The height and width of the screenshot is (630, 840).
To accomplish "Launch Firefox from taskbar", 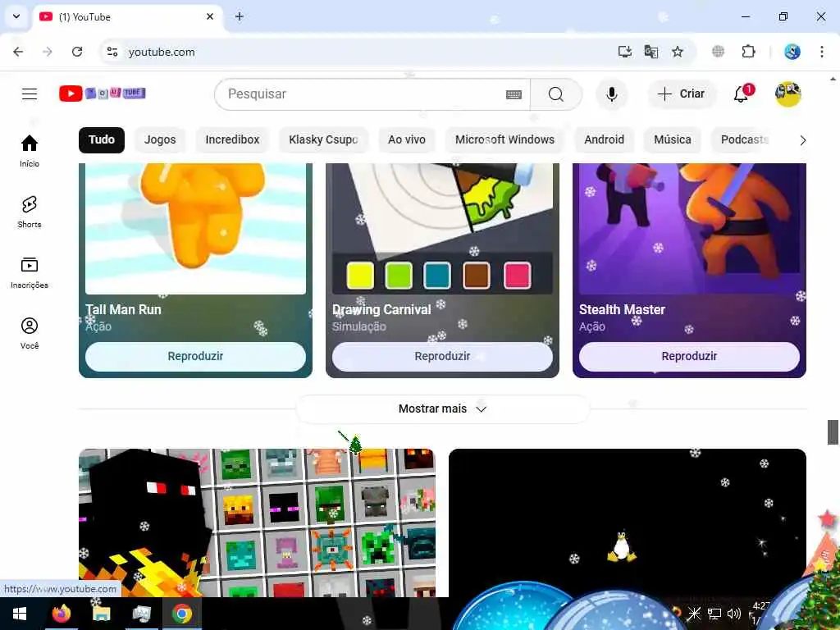I will (x=61, y=614).
